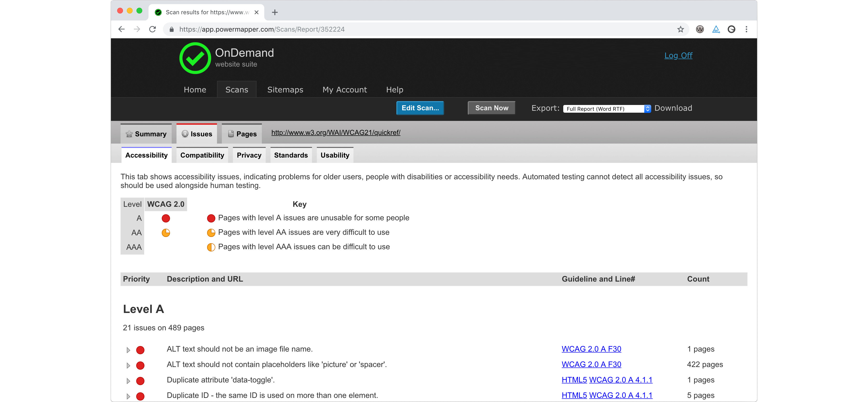
Task: Expand ALT text image file name issue
Action: coord(128,350)
